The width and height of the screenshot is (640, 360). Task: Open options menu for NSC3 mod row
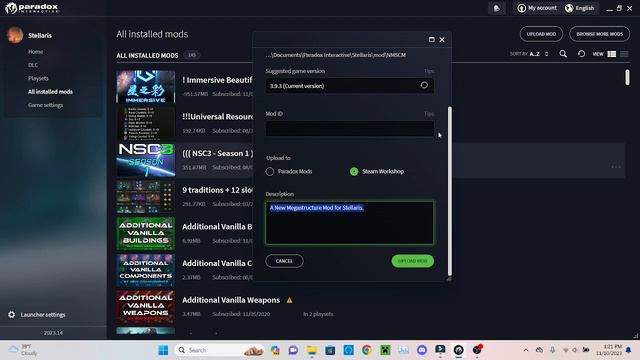coord(616,167)
